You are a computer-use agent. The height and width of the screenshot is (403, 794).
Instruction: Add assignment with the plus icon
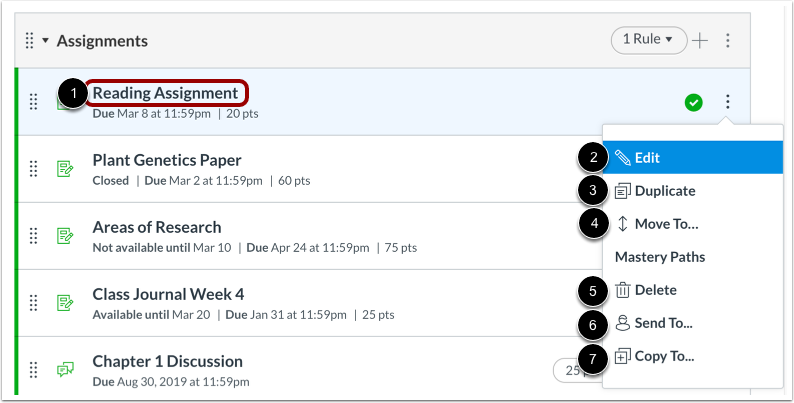pyautogui.click(x=700, y=41)
